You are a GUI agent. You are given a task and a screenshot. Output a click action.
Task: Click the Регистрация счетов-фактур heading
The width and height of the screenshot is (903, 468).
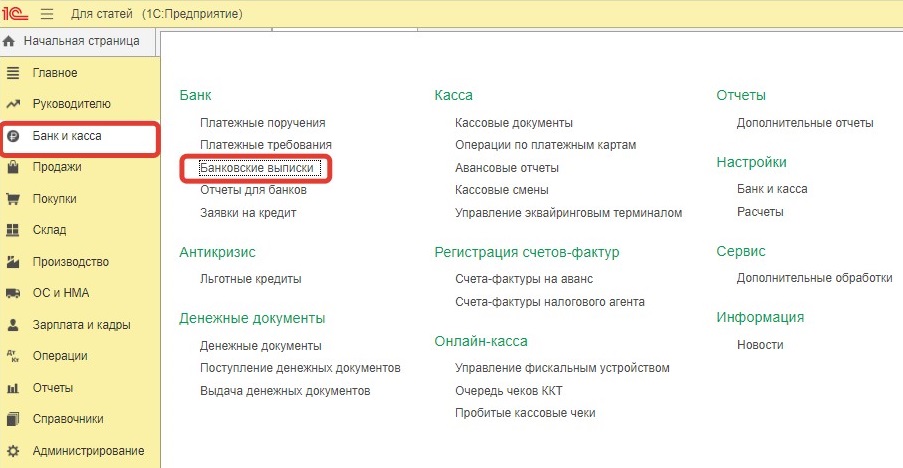tap(527, 252)
